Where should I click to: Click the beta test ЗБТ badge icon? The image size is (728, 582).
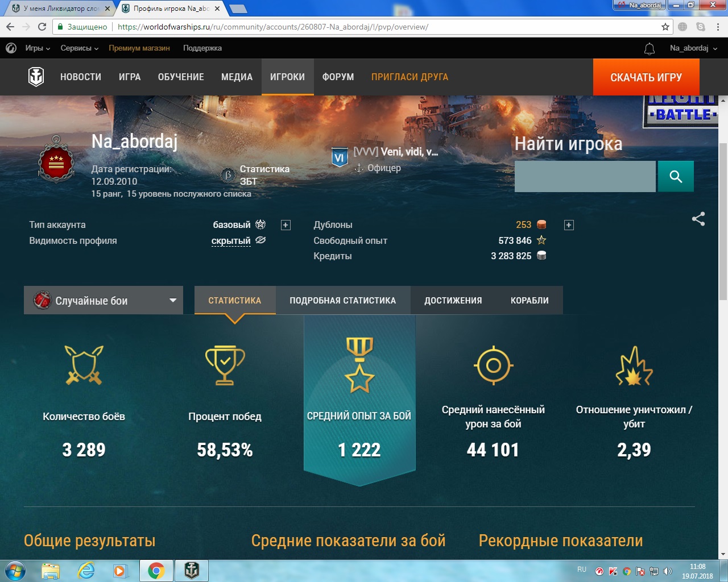pyautogui.click(x=228, y=175)
